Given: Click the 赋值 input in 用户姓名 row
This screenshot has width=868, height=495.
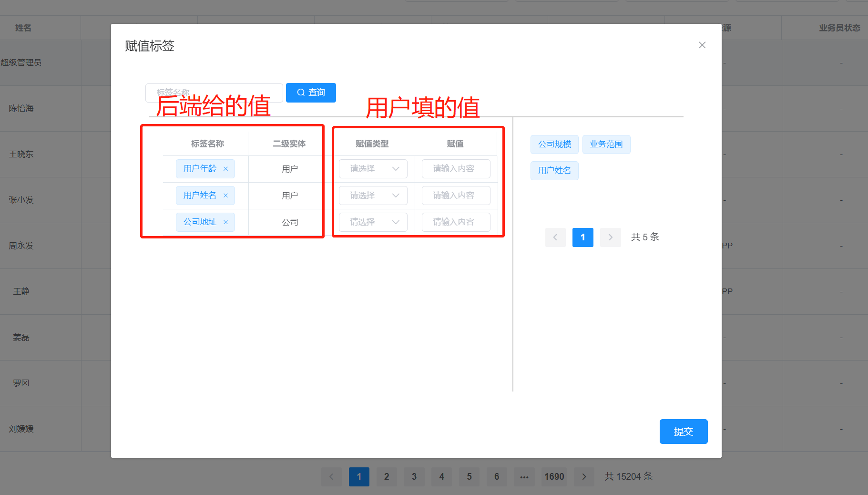Looking at the screenshot, I should click(x=456, y=196).
